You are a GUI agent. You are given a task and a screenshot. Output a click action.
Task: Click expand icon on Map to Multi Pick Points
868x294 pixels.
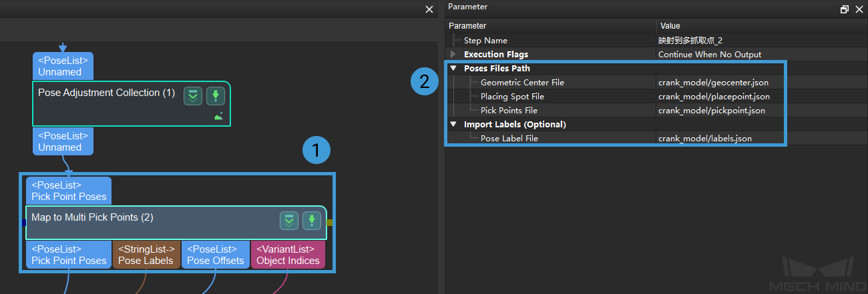(288, 221)
